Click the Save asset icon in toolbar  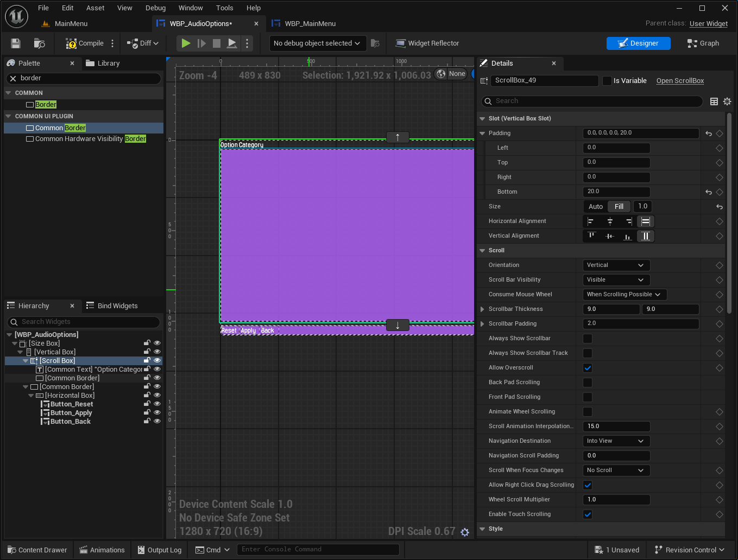16,43
